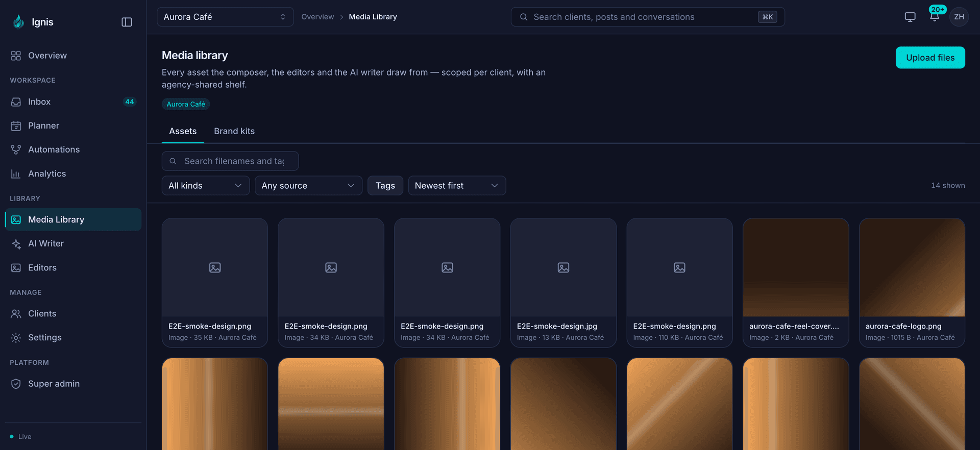Open the ZH user avatar menu
The height and width of the screenshot is (450, 980).
point(959,17)
